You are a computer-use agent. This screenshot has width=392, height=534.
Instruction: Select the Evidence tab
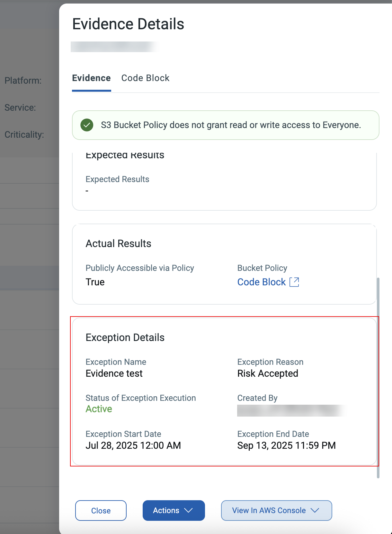point(91,78)
